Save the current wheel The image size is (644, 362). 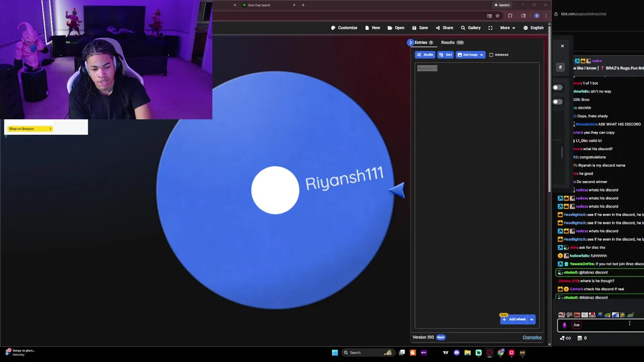click(420, 28)
